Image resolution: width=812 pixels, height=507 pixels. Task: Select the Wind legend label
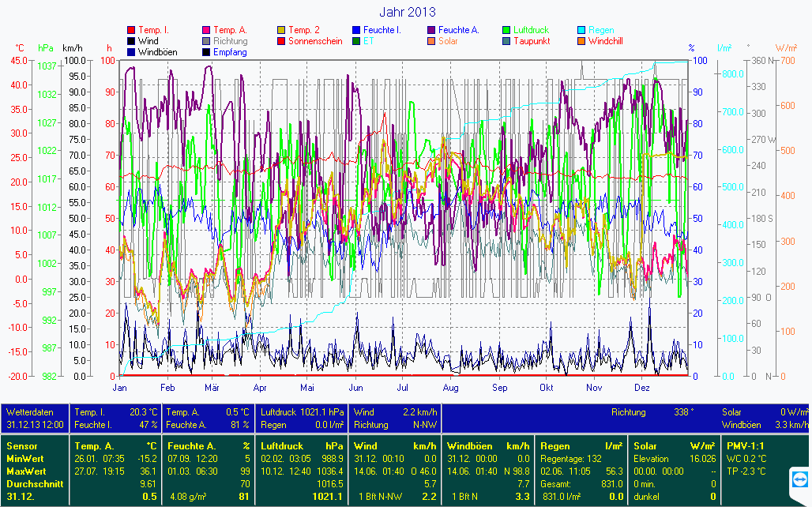click(148, 41)
